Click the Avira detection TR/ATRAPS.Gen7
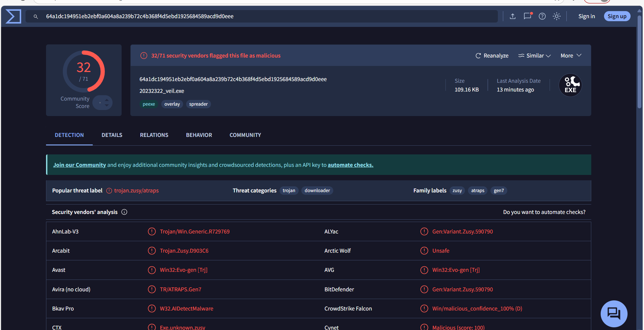This screenshot has height=330, width=644. coord(181,289)
